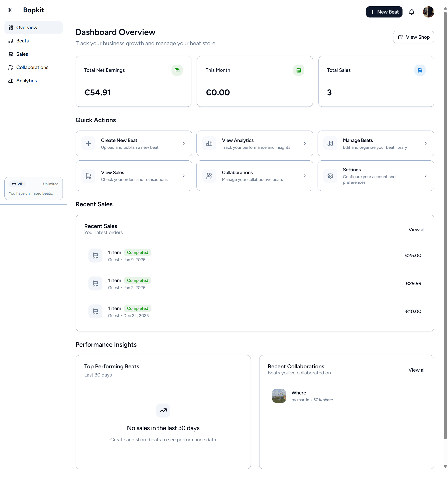Switch to the Sales section in sidebar
The width and height of the screenshot is (448, 480).
tap(22, 54)
